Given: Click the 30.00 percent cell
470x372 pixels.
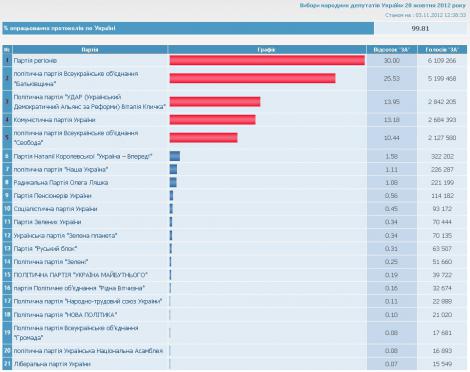Looking at the screenshot, I should tap(392, 61).
